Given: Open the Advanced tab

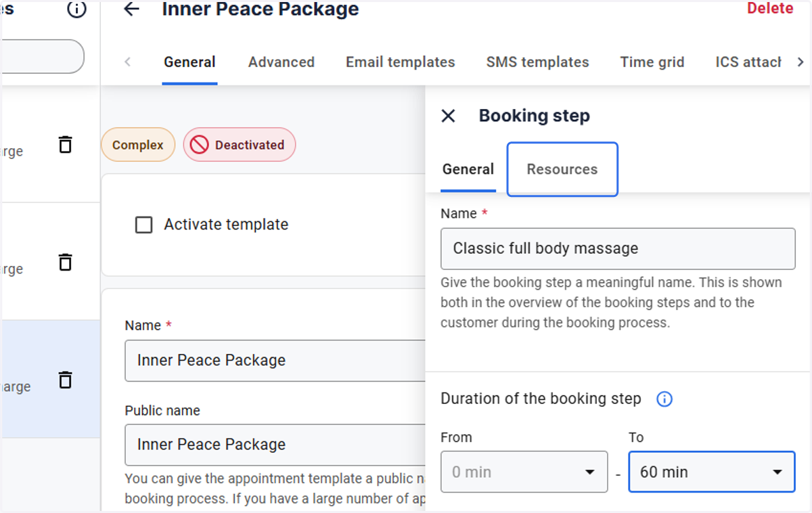Looking at the screenshot, I should coord(281,62).
